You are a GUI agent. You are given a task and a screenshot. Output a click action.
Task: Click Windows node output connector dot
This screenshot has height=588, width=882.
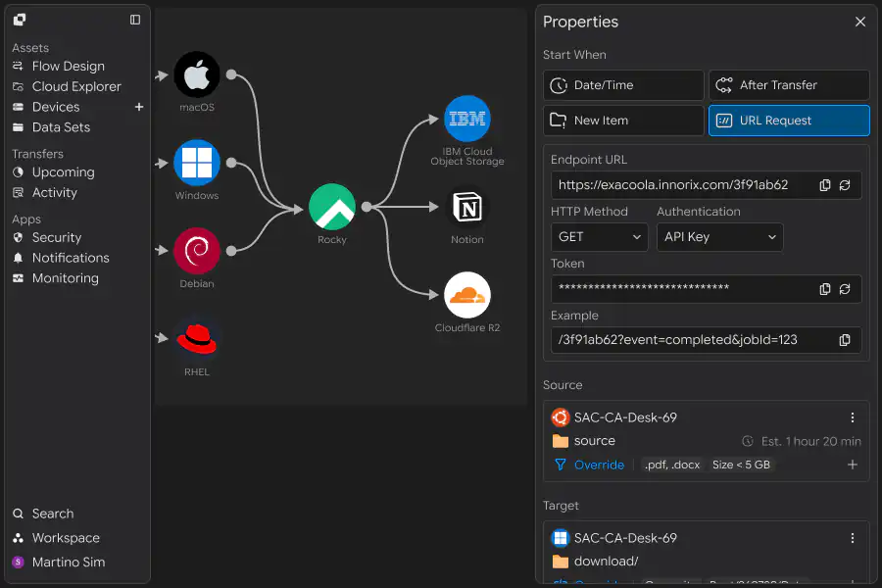231,163
